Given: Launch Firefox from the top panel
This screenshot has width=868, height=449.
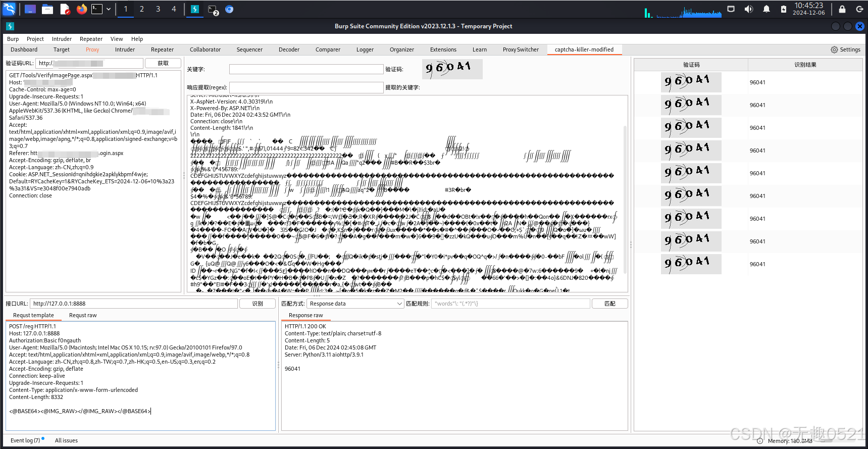Looking at the screenshot, I should point(82,9).
